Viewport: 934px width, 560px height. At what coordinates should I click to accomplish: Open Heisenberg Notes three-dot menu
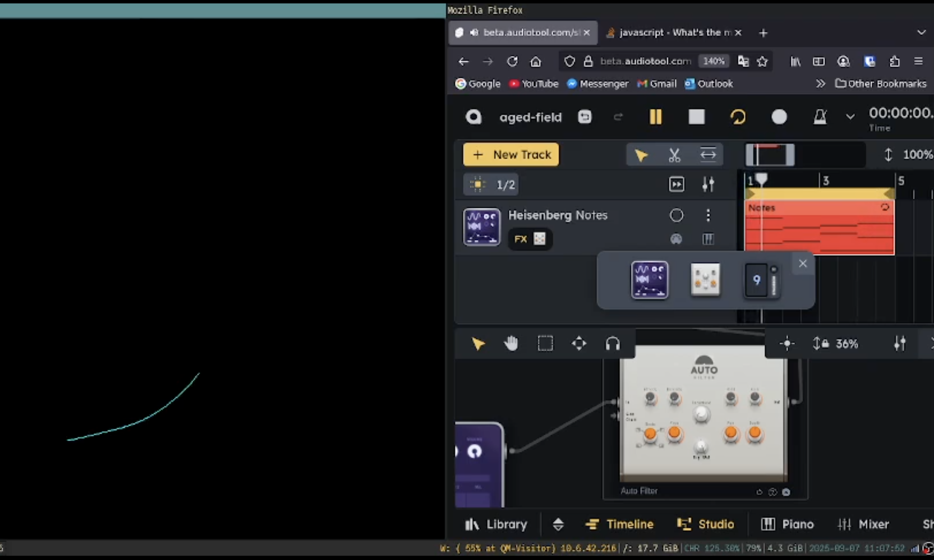(708, 216)
